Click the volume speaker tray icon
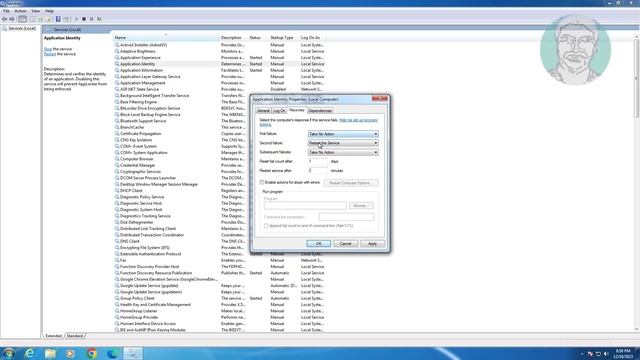 (606, 354)
